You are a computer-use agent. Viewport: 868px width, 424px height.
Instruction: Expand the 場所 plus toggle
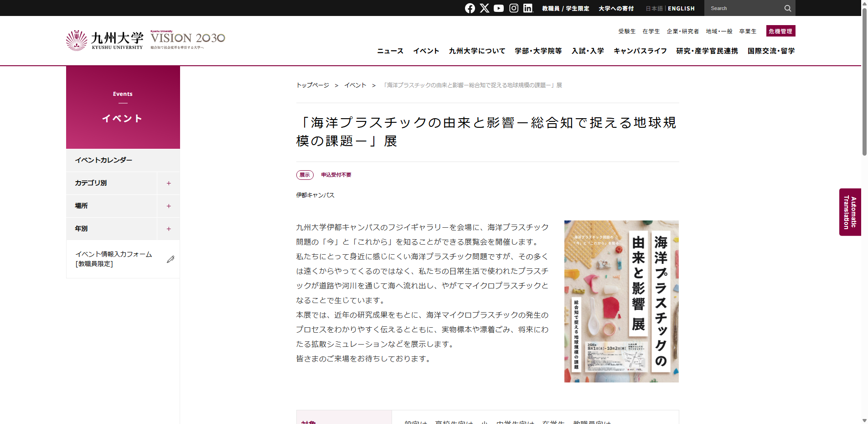(x=169, y=206)
